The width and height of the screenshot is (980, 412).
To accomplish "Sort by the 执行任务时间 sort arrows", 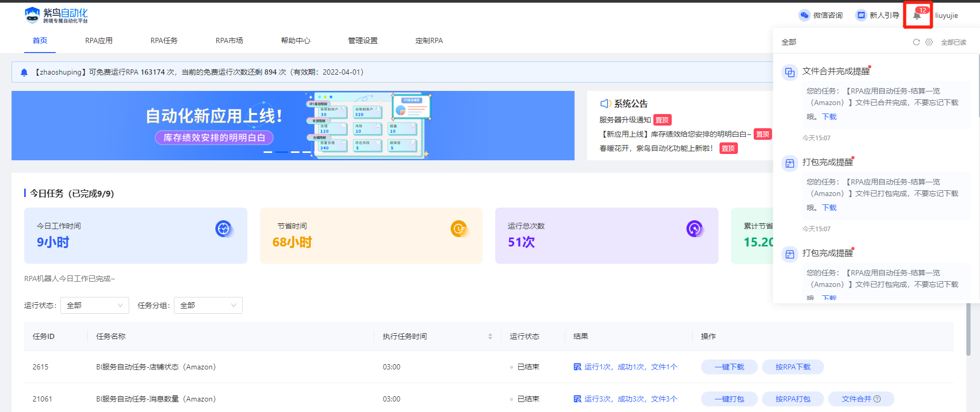I will [x=490, y=336].
